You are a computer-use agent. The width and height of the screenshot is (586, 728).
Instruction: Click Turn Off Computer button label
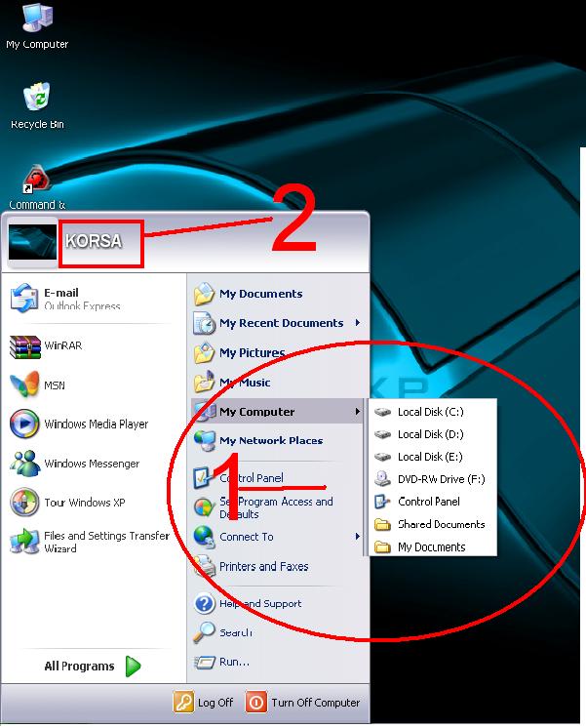[x=316, y=703]
